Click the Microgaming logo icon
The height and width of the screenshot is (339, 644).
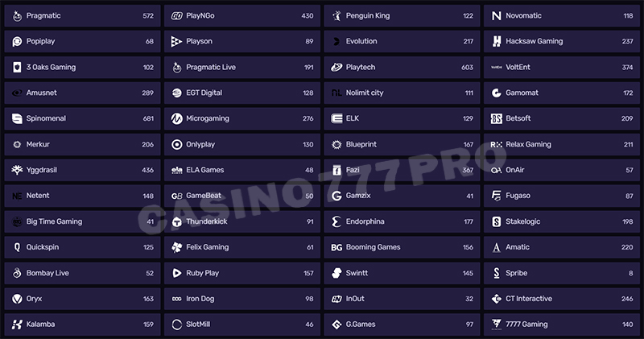(177, 118)
